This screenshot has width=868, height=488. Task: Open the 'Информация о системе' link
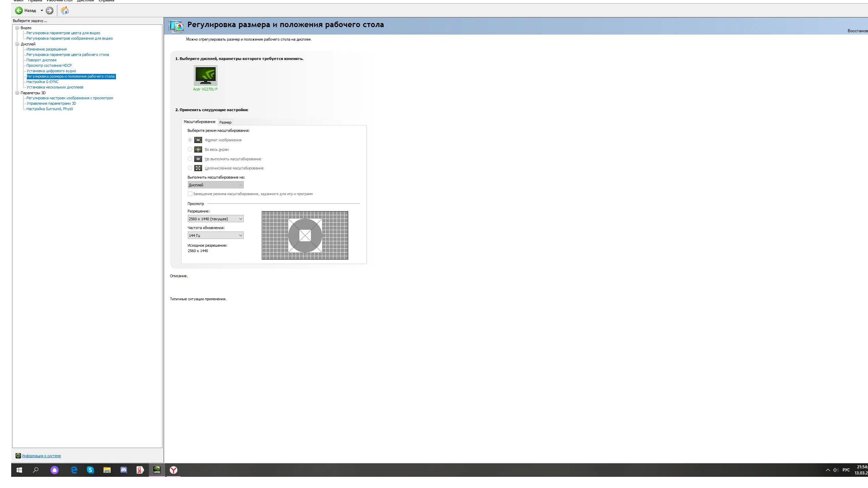point(41,456)
